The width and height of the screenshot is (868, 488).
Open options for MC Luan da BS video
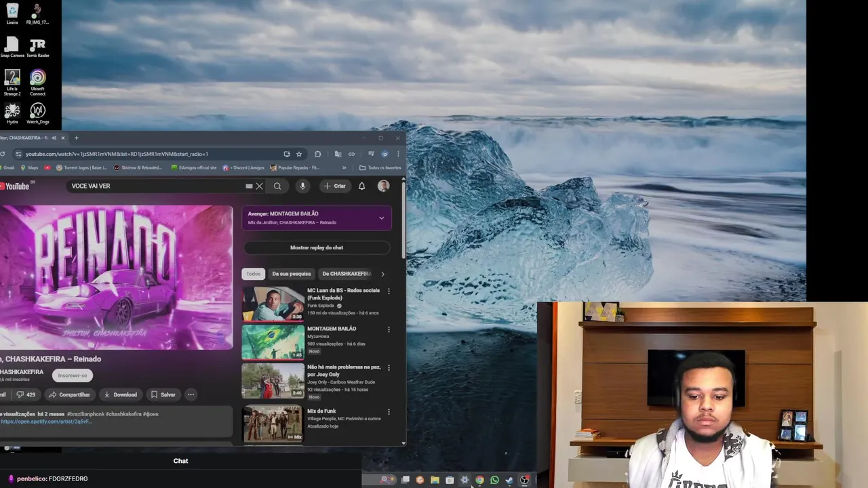coord(389,291)
